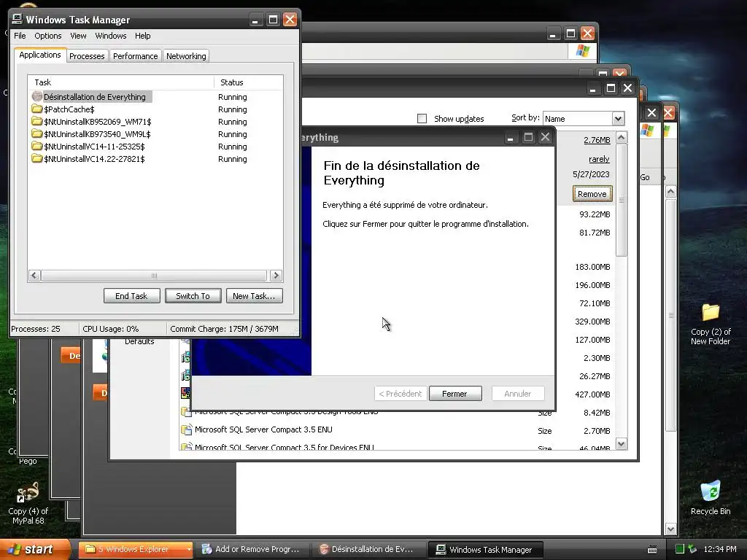Select the $NtUninstallVC14-11-25325$ folder icon
This screenshot has height=560, width=747.
[x=36, y=146]
